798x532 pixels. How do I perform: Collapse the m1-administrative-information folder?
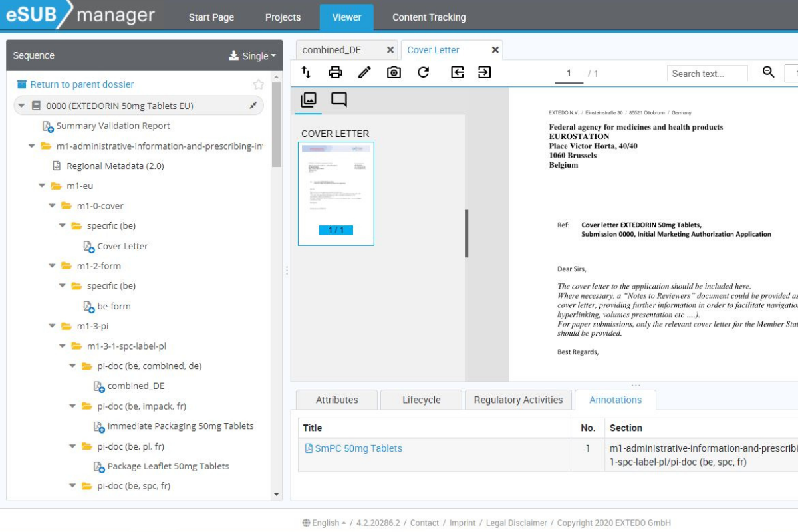[31, 146]
